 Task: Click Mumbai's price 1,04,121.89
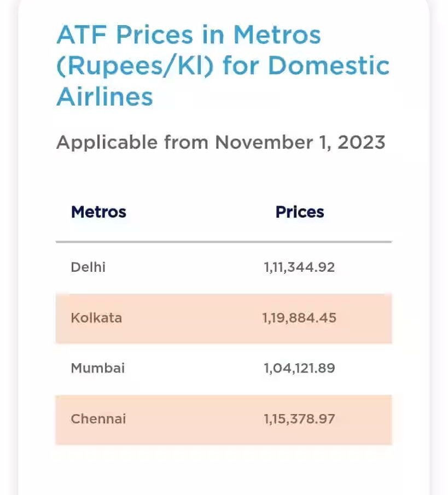tap(299, 368)
